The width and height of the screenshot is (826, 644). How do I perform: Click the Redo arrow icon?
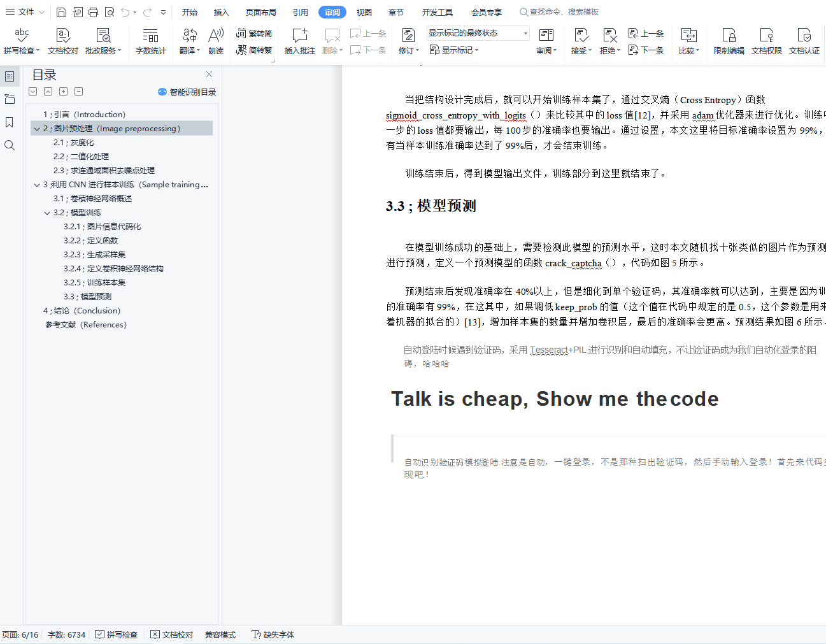pyautogui.click(x=147, y=12)
